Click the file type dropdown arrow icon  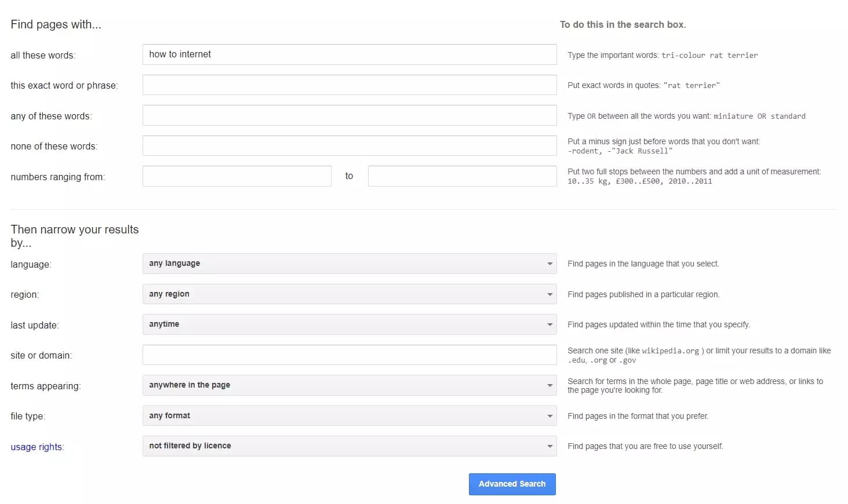(x=549, y=415)
